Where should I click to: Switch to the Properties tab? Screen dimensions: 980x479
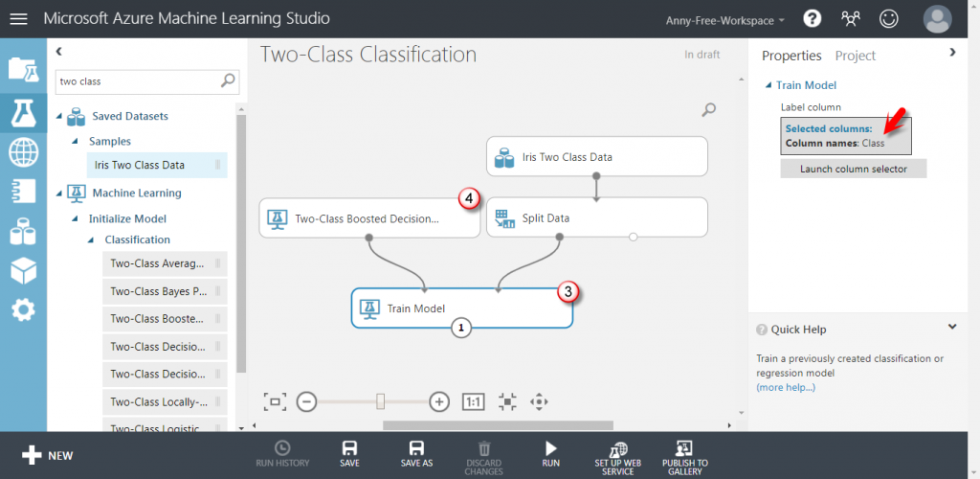click(x=791, y=56)
